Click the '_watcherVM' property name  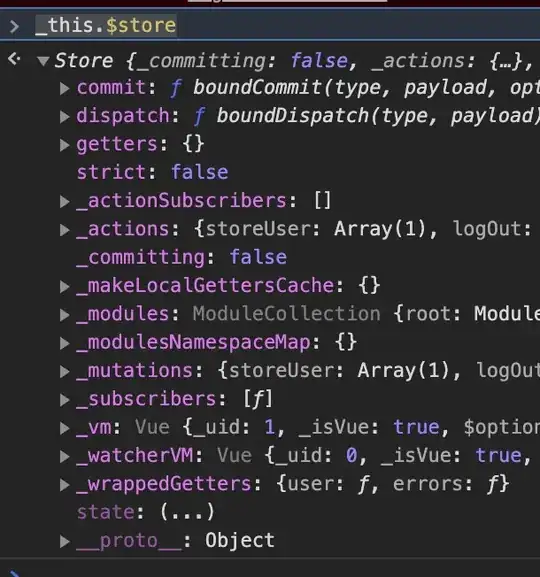pos(135,456)
